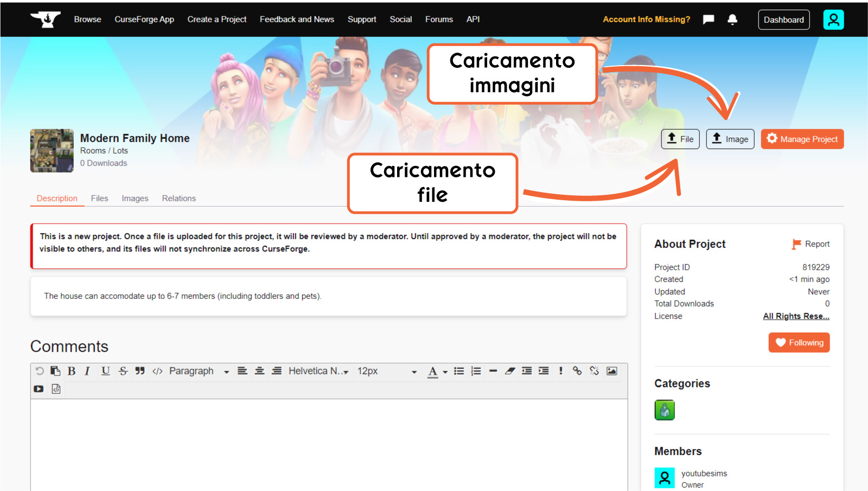Click the Manage Project button

(802, 139)
